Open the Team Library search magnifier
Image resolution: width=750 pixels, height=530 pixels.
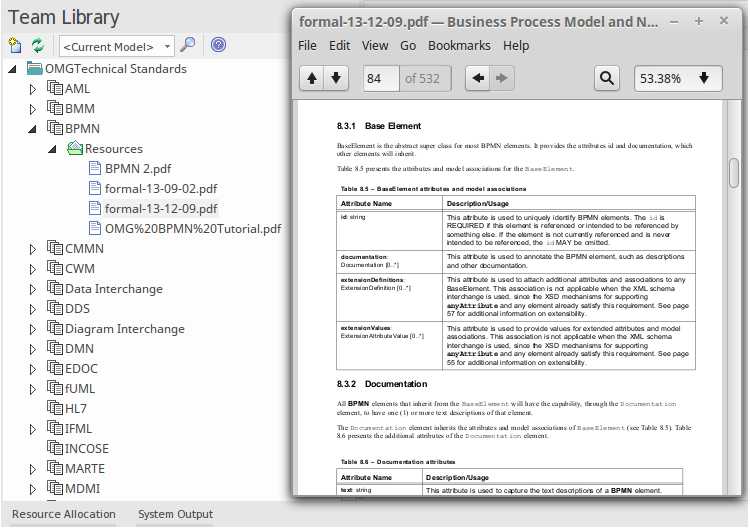(187, 45)
